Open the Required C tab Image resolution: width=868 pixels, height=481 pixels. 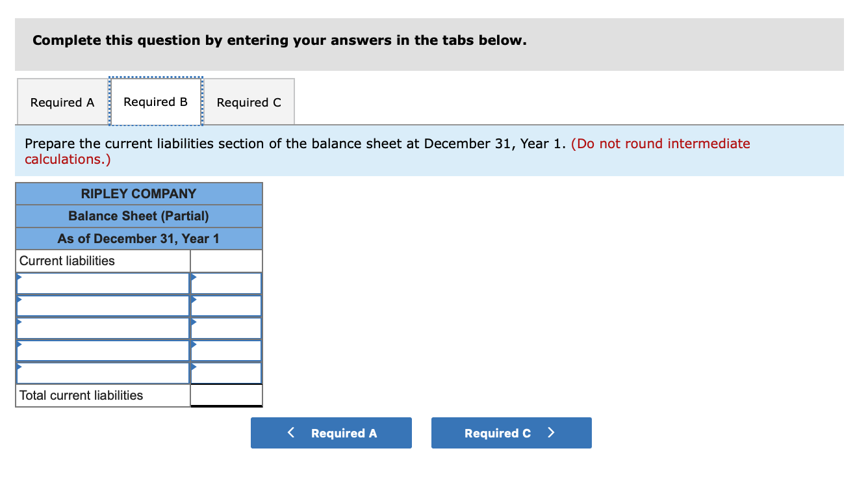coord(249,102)
